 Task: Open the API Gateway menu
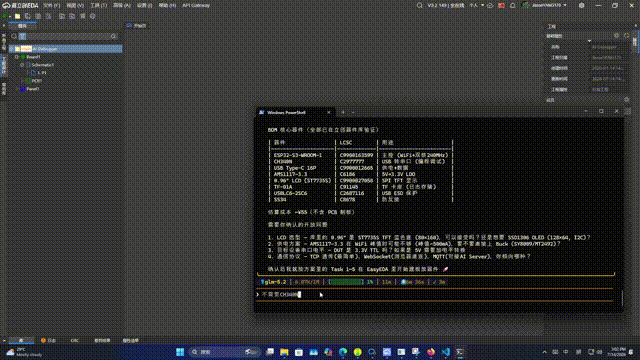(x=196, y=5)
